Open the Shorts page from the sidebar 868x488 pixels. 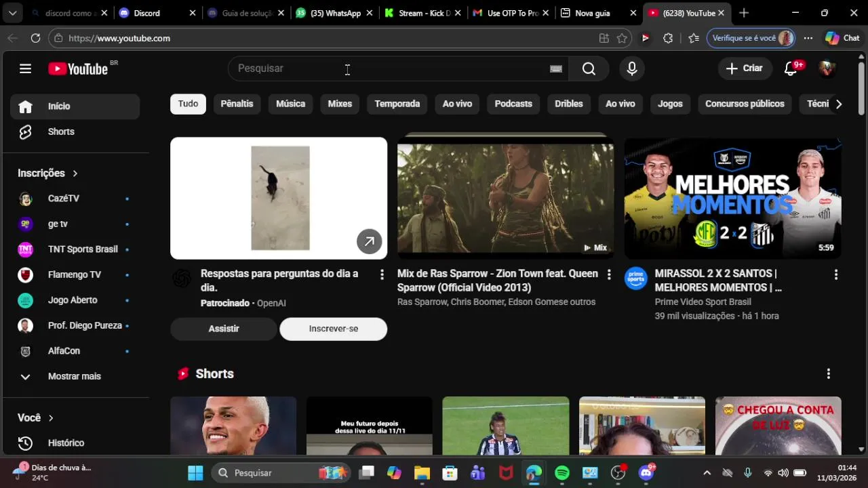75,131
